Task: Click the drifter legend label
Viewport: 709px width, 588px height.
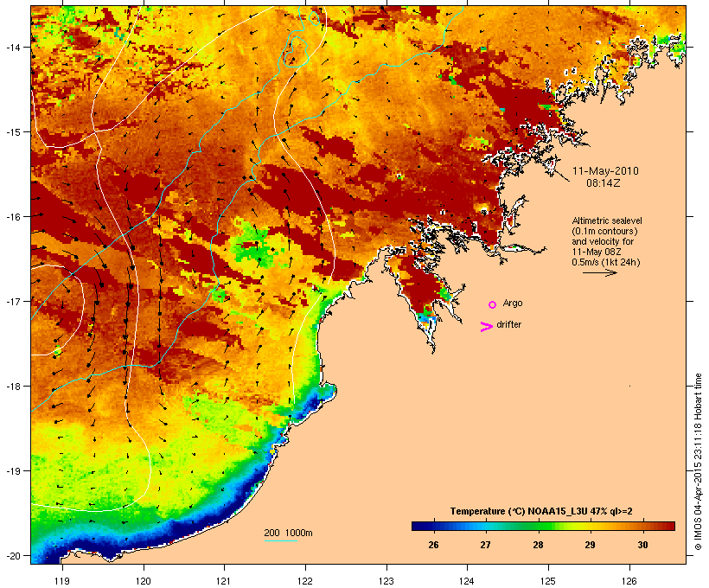Action: coord(508,324)
